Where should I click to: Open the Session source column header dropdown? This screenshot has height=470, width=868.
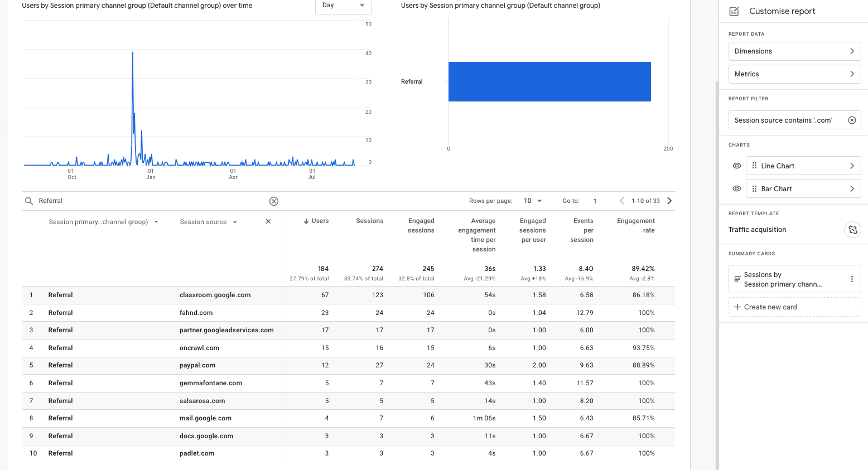[234, 221]
